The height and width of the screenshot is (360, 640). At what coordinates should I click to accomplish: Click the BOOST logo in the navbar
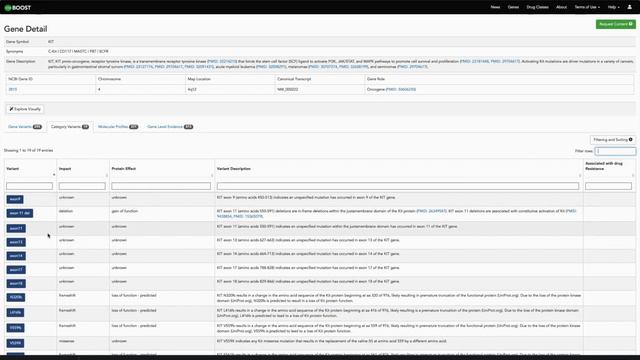pyautogui.click(x=18, y=7)
